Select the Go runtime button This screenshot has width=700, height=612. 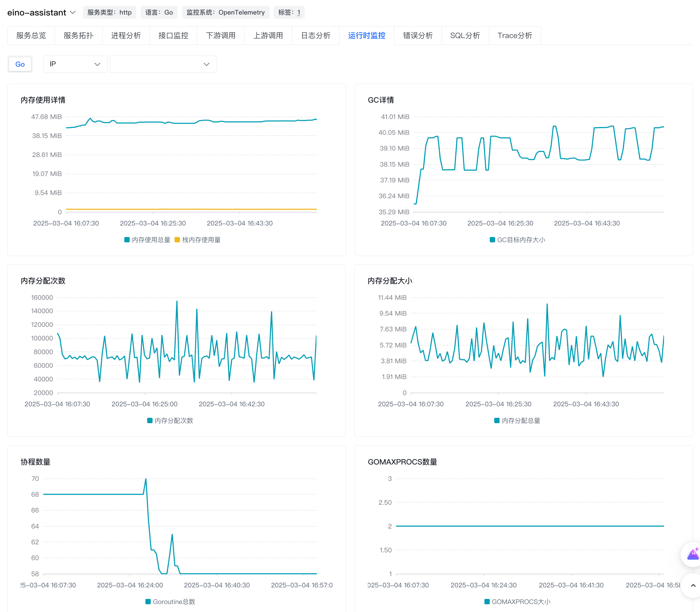point(20,64)
